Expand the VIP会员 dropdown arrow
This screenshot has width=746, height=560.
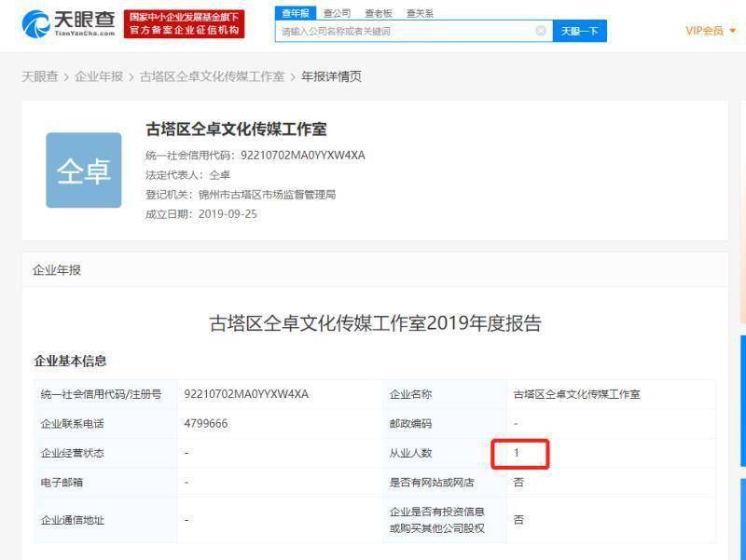733,31
